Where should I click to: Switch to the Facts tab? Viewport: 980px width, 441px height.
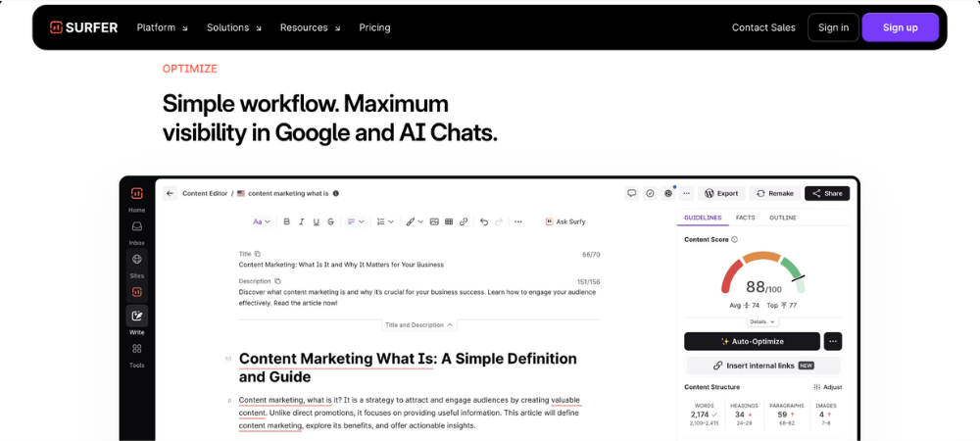tap(745, 218)
